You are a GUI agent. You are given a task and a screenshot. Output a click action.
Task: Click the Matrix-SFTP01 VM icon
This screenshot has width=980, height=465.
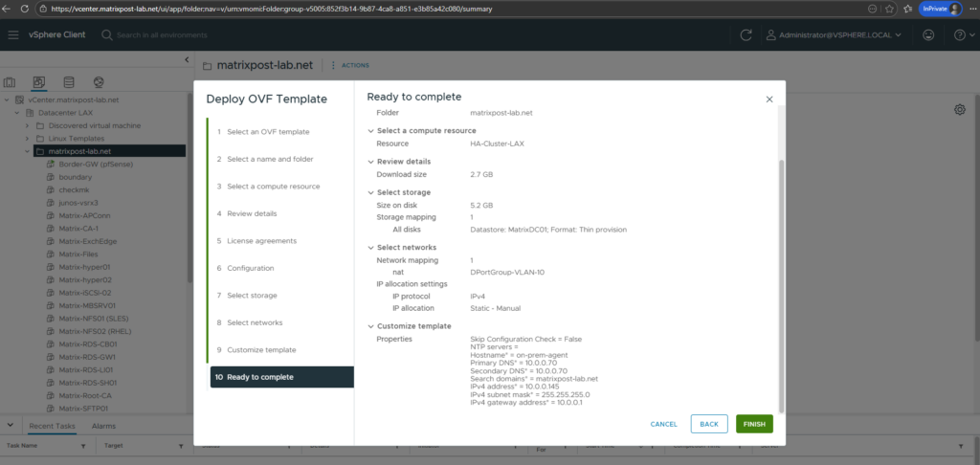tap(52, 409)
